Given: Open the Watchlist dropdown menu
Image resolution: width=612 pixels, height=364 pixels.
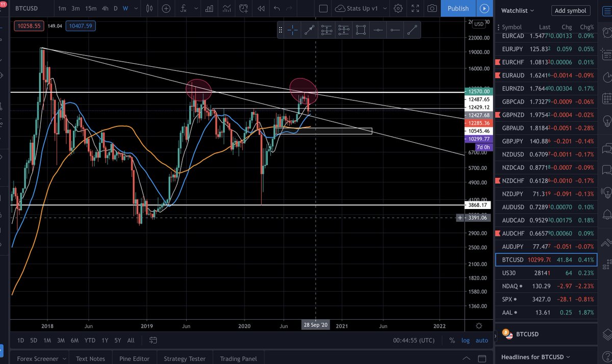Looking at the screenshot, I should pyautogui.click(x=518, y=10).
